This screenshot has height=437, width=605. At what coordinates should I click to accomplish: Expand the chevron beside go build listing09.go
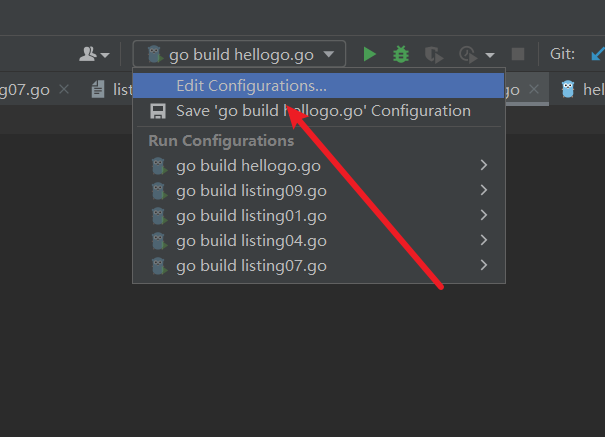click(484, 190)
